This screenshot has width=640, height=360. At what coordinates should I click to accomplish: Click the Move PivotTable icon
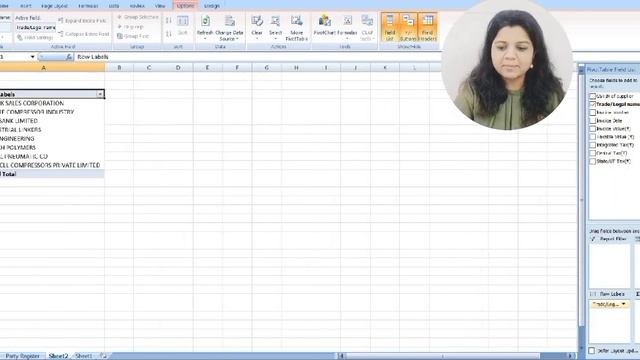click(x=296, y=21)
